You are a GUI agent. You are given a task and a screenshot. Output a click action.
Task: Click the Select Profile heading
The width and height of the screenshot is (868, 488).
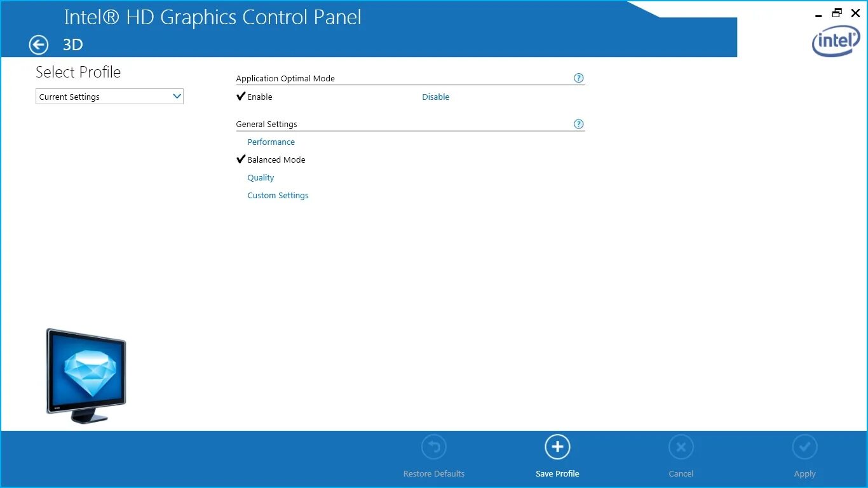78,72
